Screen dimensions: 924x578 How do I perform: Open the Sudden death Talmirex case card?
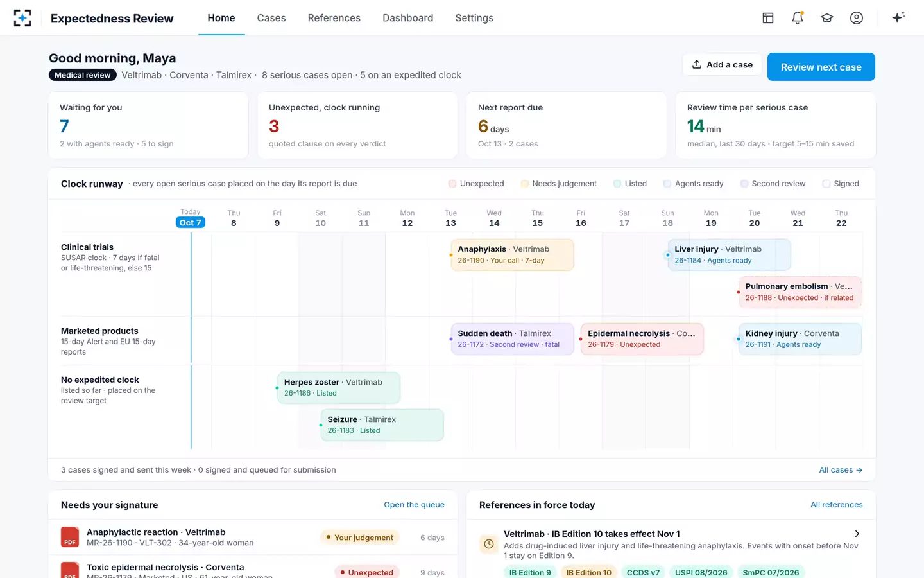pyautogui.click(x=512, y=338)
